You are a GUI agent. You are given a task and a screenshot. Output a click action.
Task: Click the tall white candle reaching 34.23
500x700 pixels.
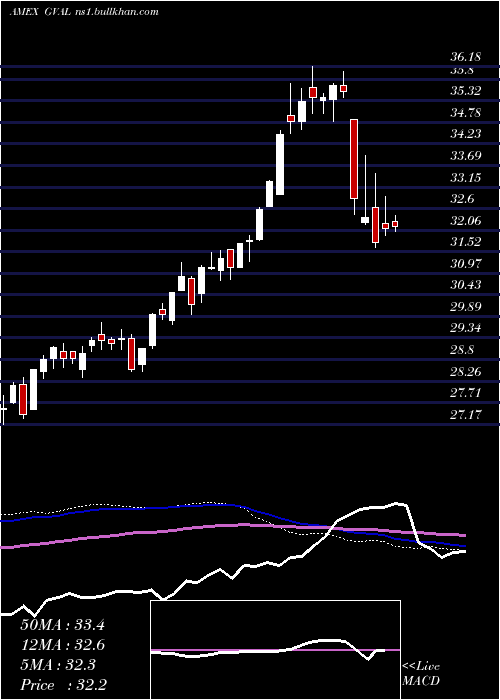(280, 164)
